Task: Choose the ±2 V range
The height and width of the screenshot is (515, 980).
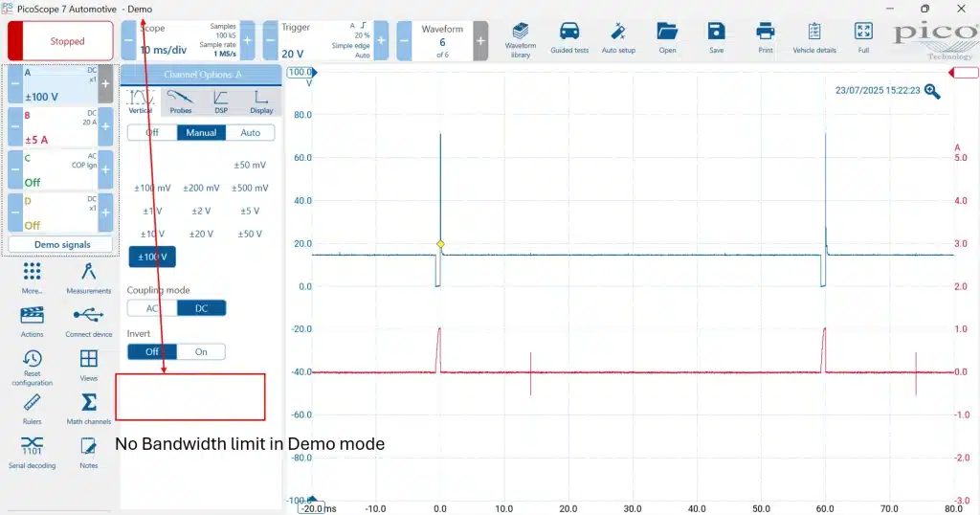Action: point(201,211)
